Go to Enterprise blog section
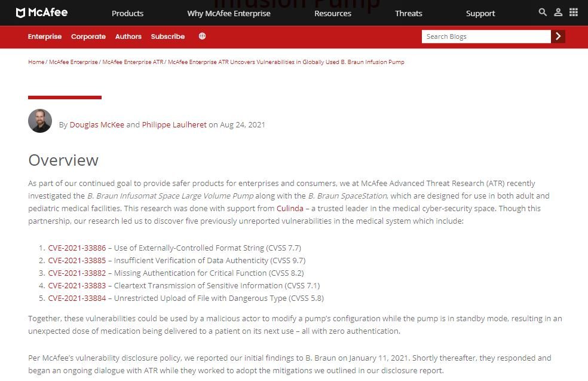Image resolution: width=588 pixels, height=381 pixels. (45, 36)
